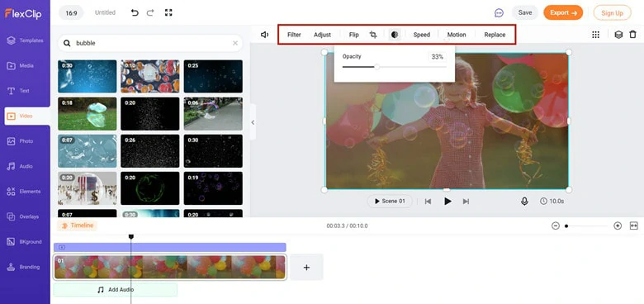Toggle the Timeline mode button
The height and width of the screenshot is (304, 644).
[78, 226]
